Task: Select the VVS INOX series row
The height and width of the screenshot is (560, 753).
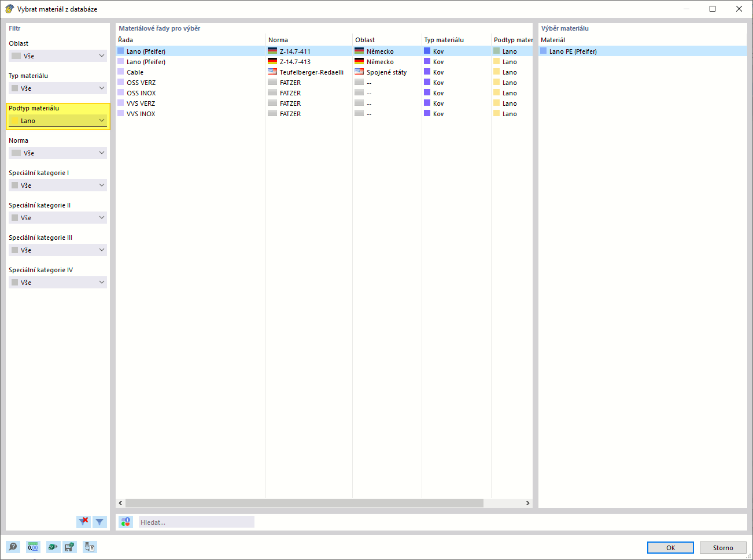Action: click(324, 113)
